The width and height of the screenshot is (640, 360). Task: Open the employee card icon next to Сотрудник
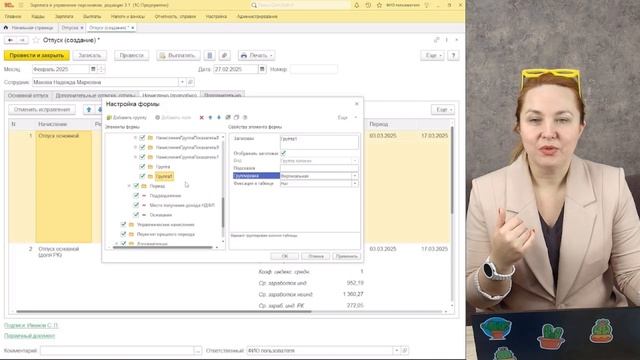tap(190, 82)
